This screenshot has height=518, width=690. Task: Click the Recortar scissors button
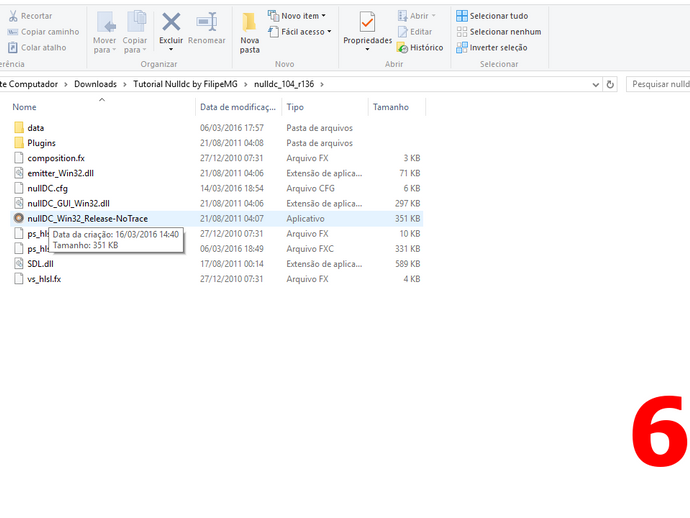pos(30,16)
